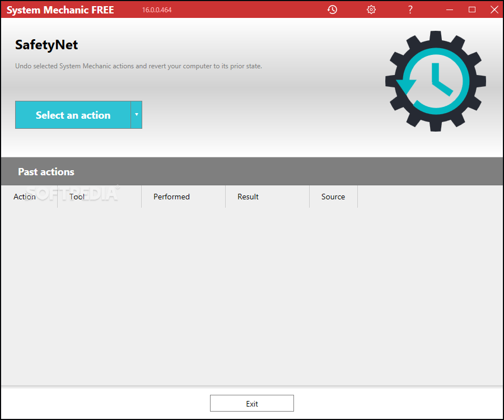504x420 pixels.
Task: Click the Select an action button
Action: click(73, 115)
